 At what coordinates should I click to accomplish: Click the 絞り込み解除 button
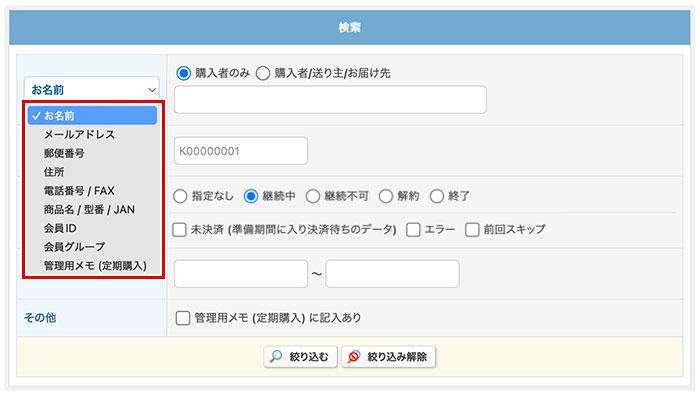pyautogui.click(x=388, y=357)
